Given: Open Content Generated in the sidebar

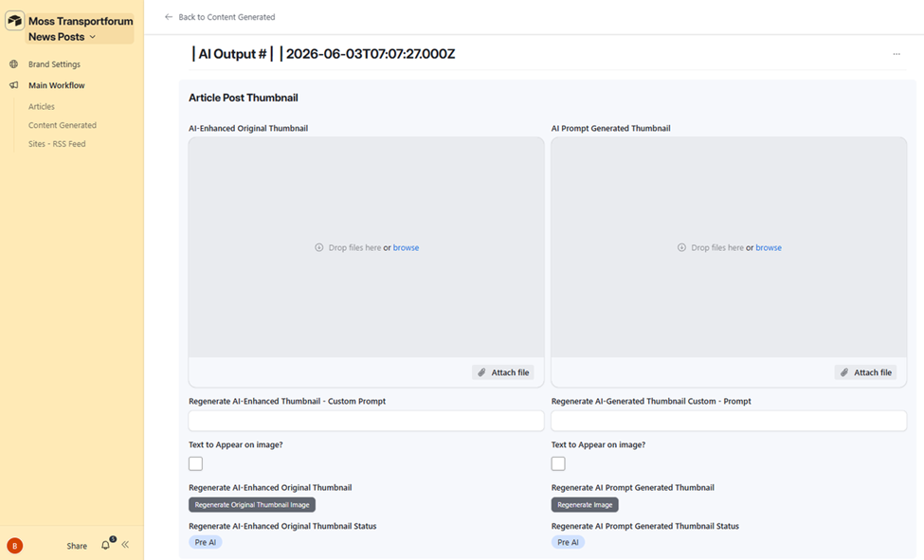Looking at the screenshot, I should tap(63, 126).
